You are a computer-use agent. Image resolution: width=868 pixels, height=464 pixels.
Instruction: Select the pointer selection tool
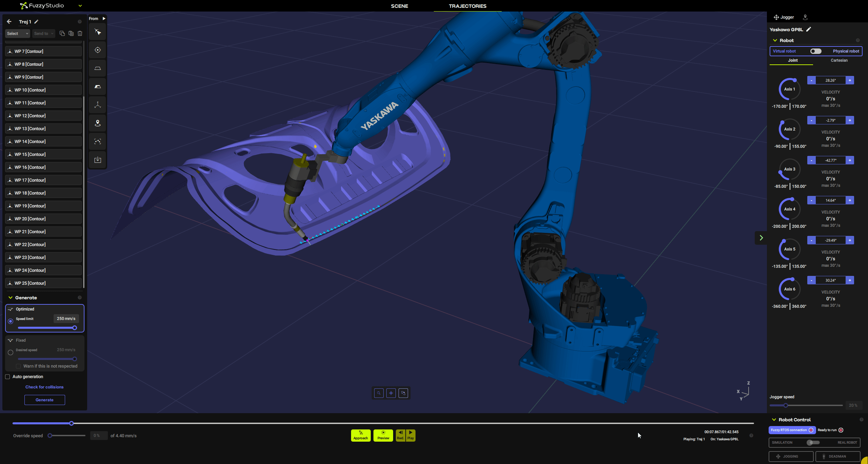click(98, 32)
